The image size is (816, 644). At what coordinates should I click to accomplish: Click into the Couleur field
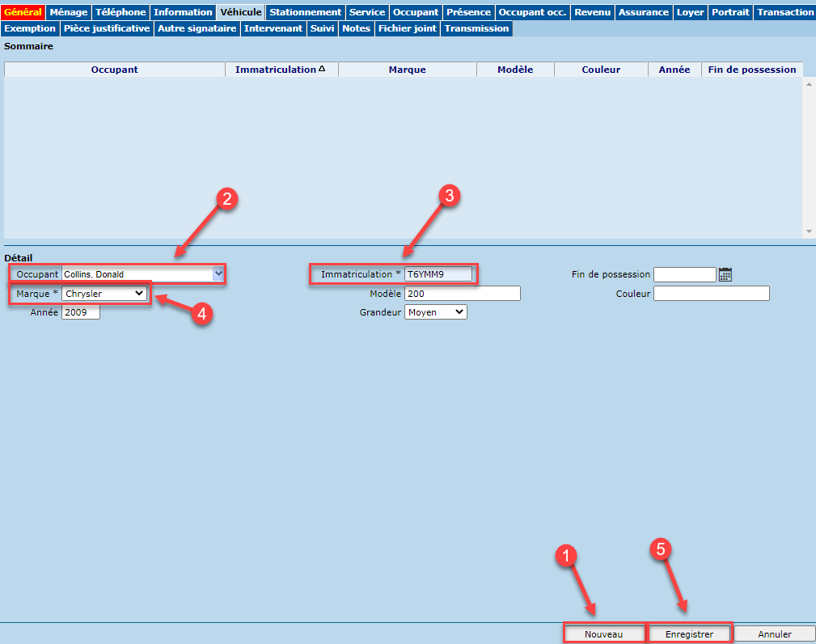(x=711, y=294)
